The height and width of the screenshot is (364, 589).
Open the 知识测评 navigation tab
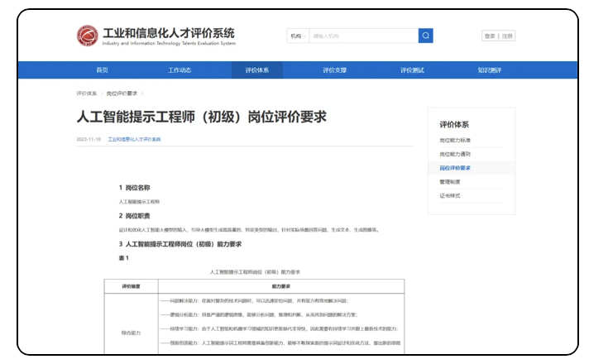click(489, 70)
